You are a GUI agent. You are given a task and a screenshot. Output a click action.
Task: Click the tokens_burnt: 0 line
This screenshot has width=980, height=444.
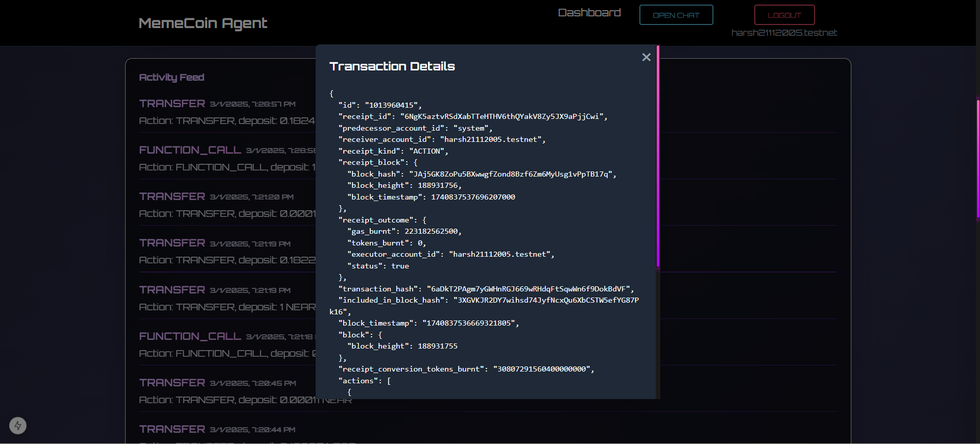coord(387,243)
